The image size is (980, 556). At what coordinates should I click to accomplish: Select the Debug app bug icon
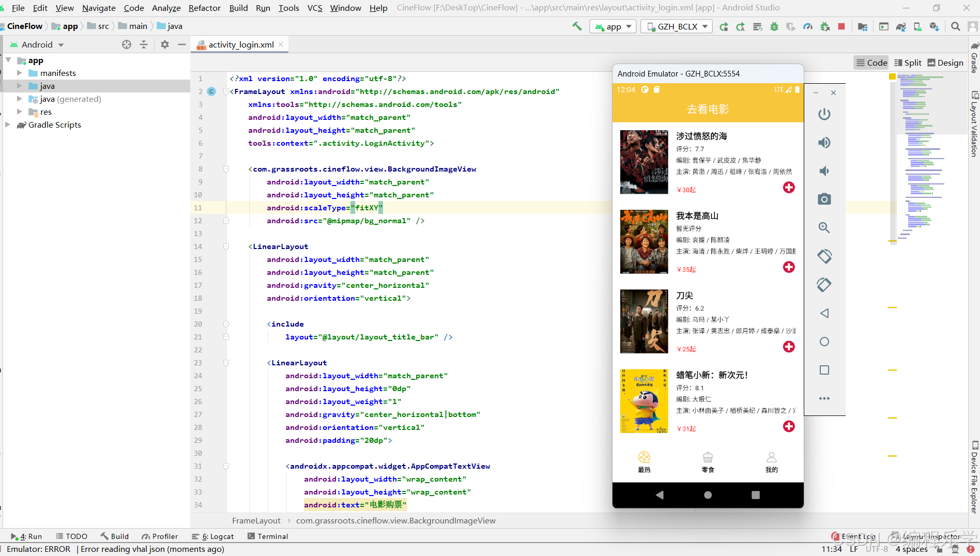(x=774, y=26)
